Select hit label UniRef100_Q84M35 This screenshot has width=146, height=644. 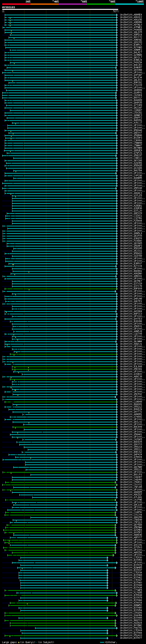point(131,103)
